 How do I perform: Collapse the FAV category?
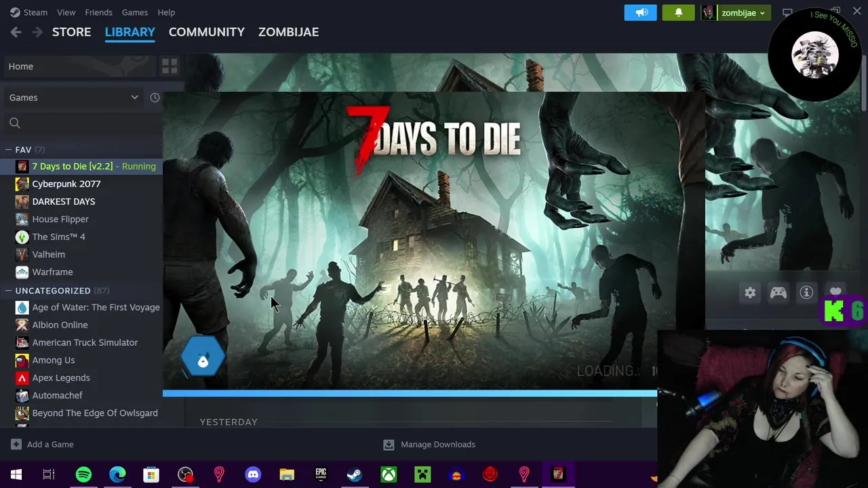click(8, 150)
